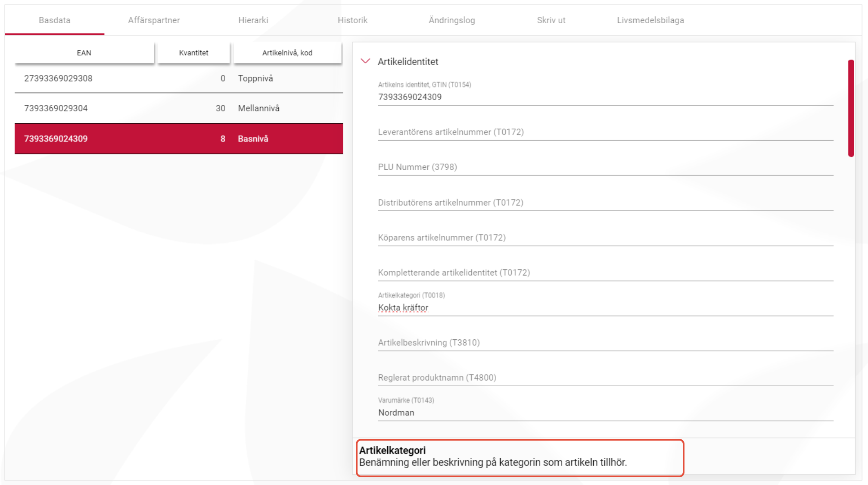Select the highlighted Basnivå row
The image size is (868, 485).
[179, 139]
